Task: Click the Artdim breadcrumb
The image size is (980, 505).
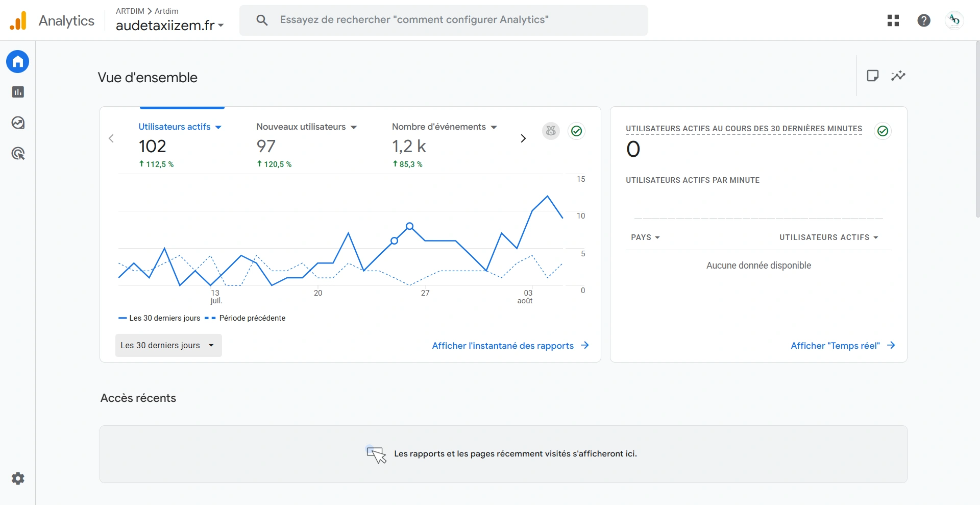Action: 166,11
